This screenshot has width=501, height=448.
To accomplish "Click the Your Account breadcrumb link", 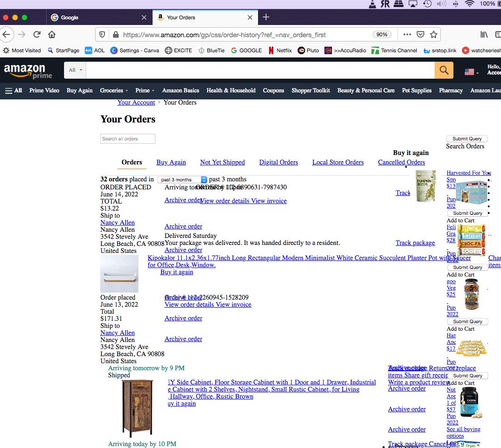I will tap(136, 102).
